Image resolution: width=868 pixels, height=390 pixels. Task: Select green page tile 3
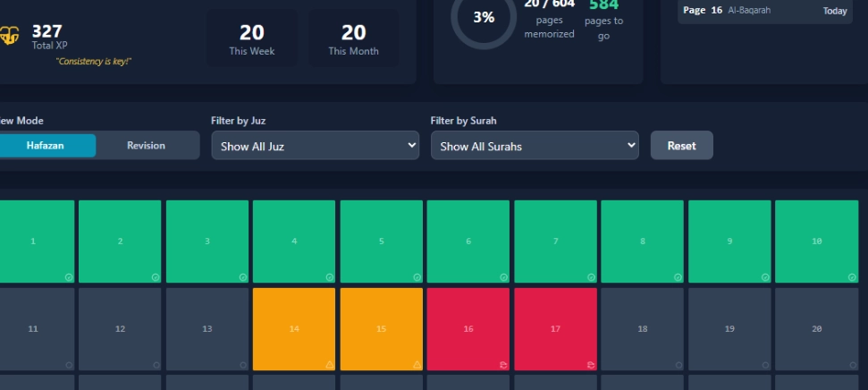[207, 242]
